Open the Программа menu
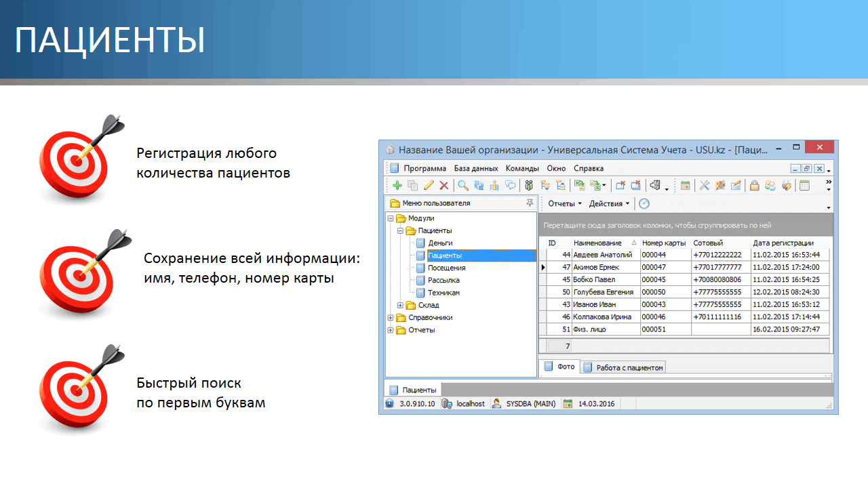Screen dimensions: 868x488 coord(425,168)
